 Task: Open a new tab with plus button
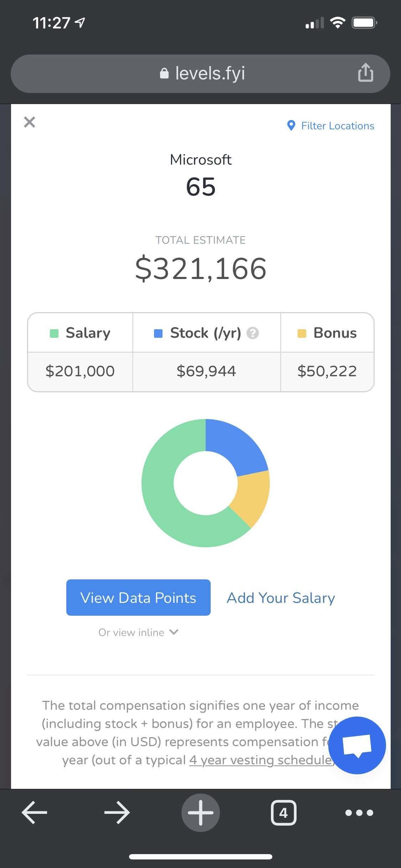pyautogui.click(x=200, y=813)
